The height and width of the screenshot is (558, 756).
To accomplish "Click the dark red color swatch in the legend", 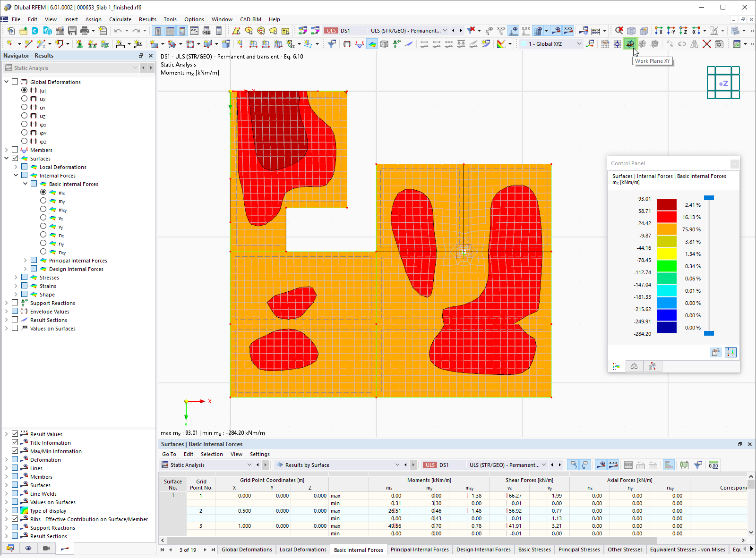I will click(667, 204).
